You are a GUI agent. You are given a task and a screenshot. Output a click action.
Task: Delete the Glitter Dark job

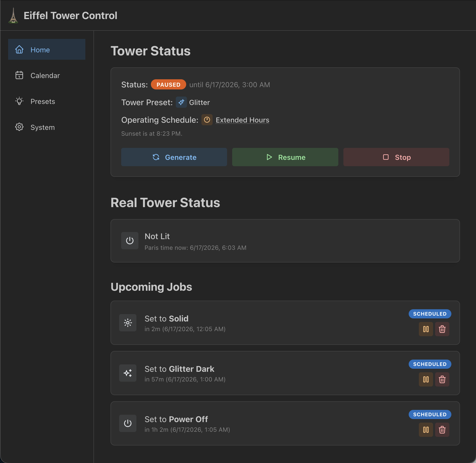click(442, 379)
